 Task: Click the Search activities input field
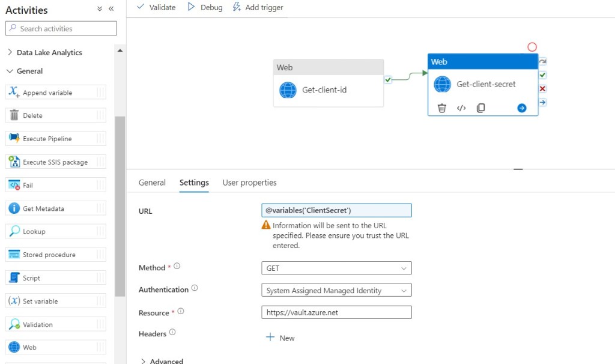[61, 28]
